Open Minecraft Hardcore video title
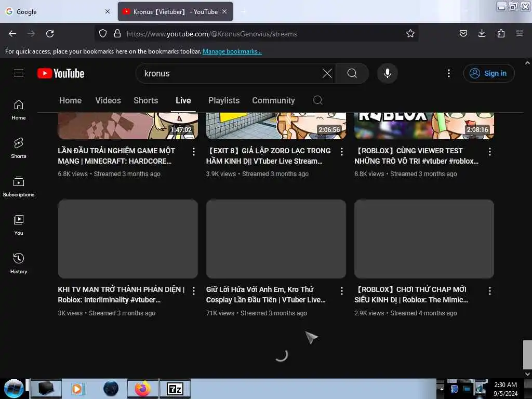 (116, 156)
